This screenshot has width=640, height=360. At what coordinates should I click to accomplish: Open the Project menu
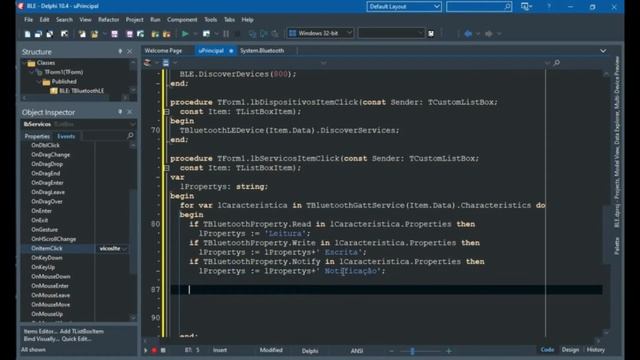click(134, 20)
